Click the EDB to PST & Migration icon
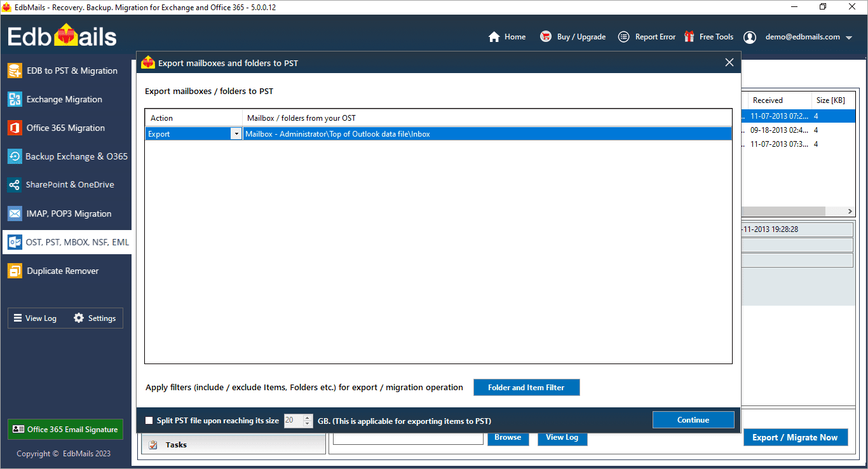Viewport: 868px width, 469px height. click(x=15, y=71)
